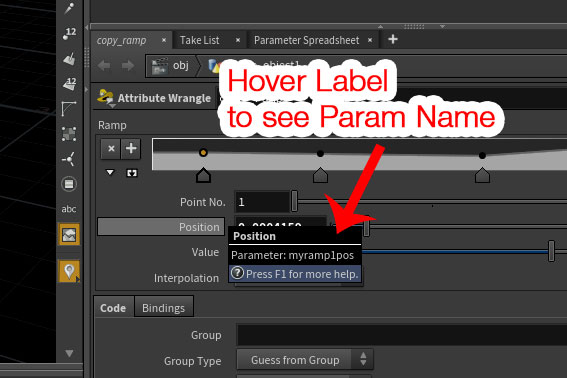Open the Parameter Spreadsheet tab
Screen dimensions: 567x378
coord(307,40)
